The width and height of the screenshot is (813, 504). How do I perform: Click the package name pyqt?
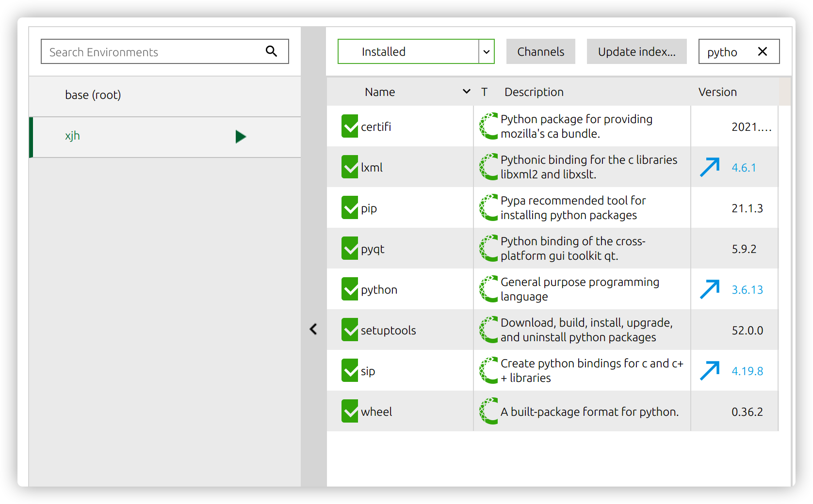(x=373, y=250)
